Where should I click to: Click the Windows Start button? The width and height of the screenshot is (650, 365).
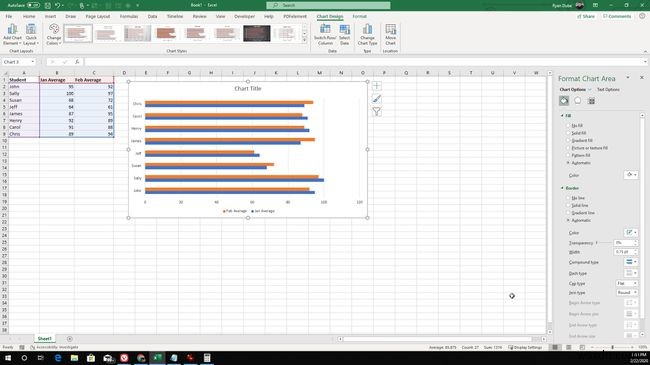pos(8,358)
